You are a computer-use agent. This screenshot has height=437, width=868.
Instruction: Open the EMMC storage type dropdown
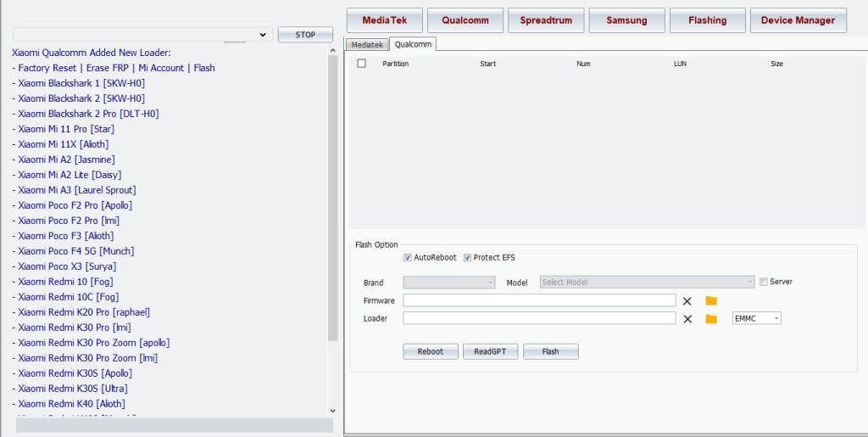(757, 318)
